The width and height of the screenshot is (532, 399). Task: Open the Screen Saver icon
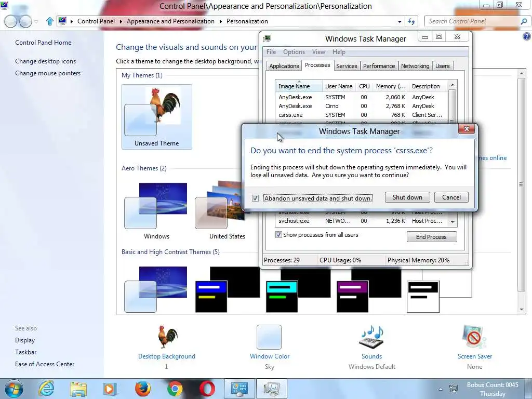[x=474, y=337]
